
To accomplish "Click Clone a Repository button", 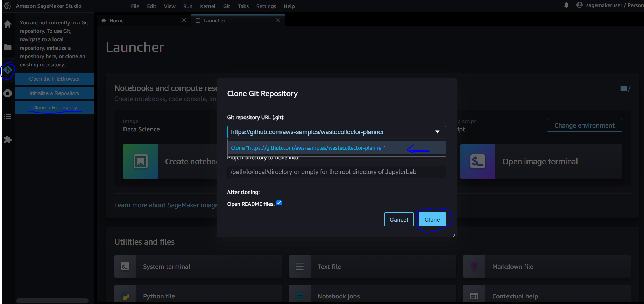I will [x=55, y=108].
